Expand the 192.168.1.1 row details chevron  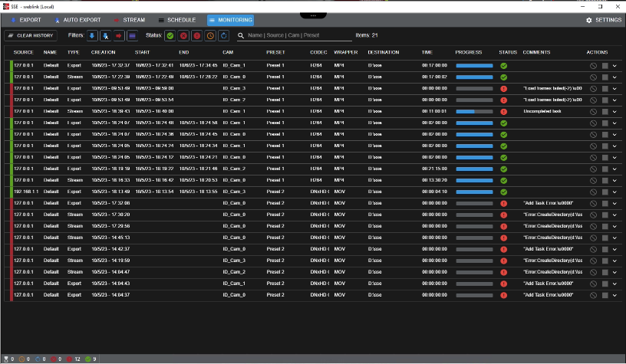pos(614,192)
